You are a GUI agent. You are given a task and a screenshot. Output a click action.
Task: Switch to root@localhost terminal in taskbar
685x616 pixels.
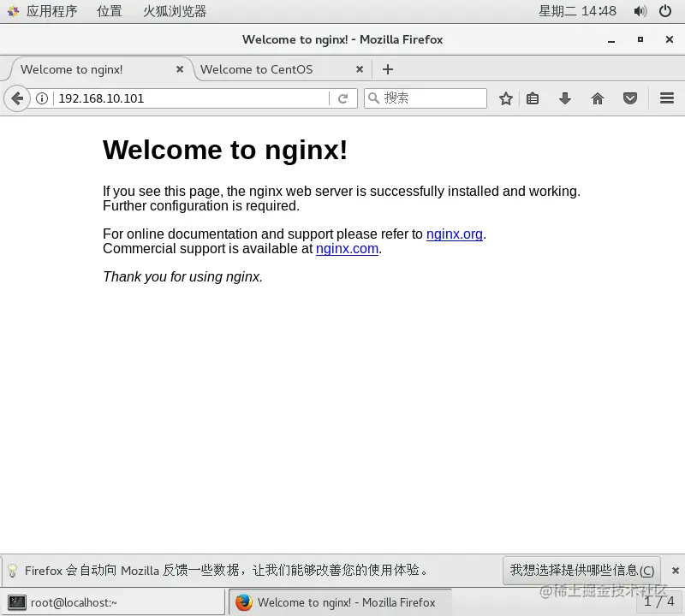coord(115,602)
